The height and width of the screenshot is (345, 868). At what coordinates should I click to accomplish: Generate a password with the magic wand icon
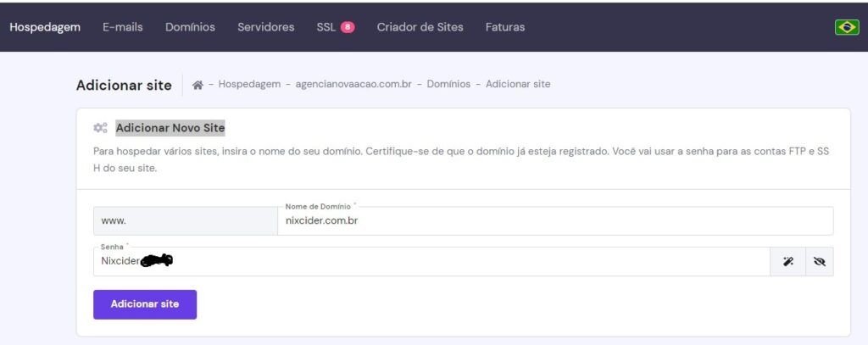click(x=787, y=262)
